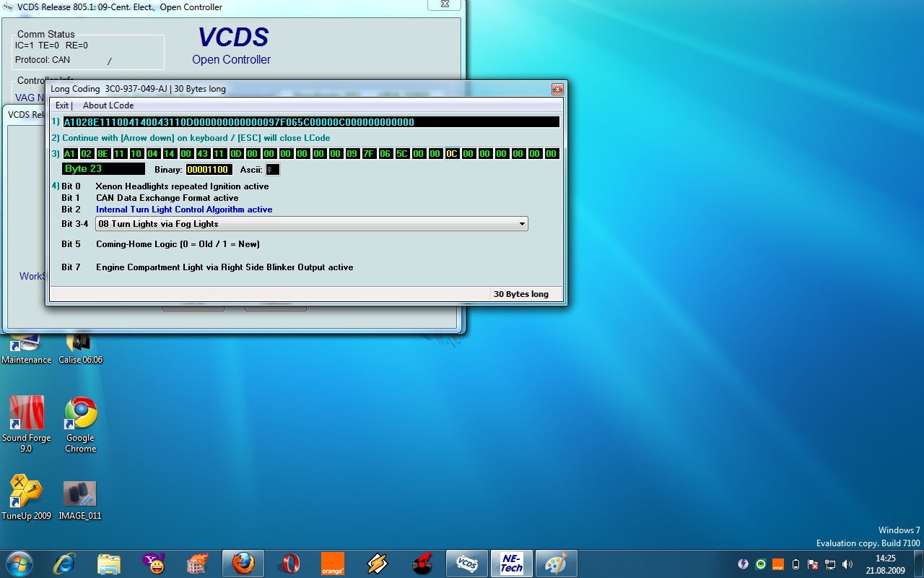The width and height of the screenshot is (924, 578).
Task: Select highlighted byte cell 0C
Action: click(452, 154)
